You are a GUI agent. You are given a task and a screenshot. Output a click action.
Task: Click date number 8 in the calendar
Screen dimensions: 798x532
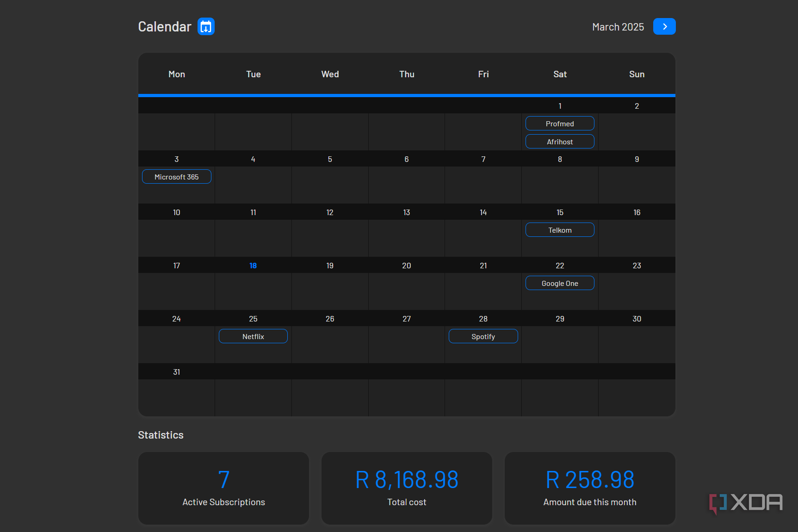pos(560,159)
